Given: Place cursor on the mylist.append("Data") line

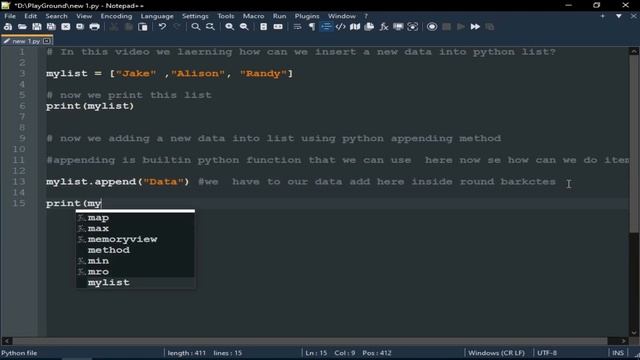Looking at the screenshot, I should (x=118, y=182).
